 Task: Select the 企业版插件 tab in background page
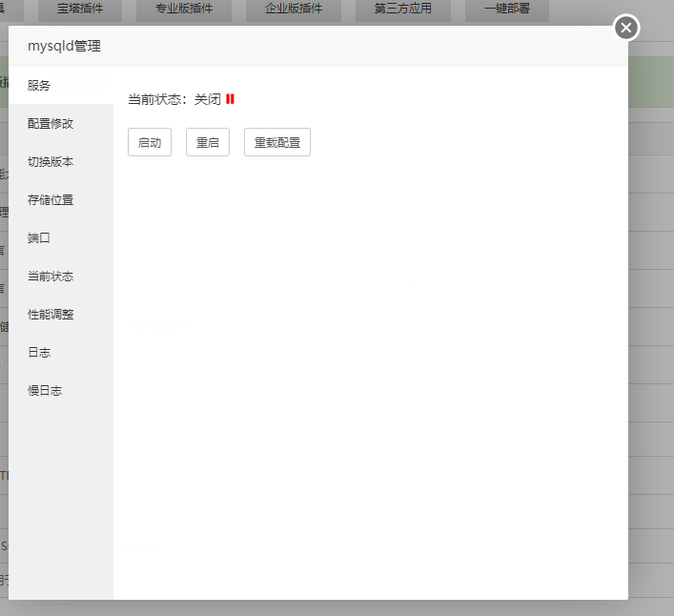pyautogui.click(x=294, y=10)
